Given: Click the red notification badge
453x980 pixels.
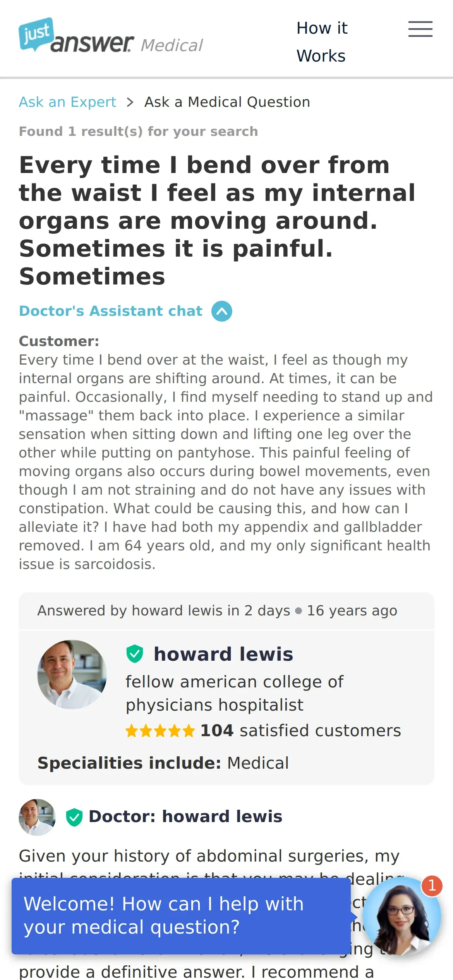Looking at the screenshot, I should coord(432,885).
